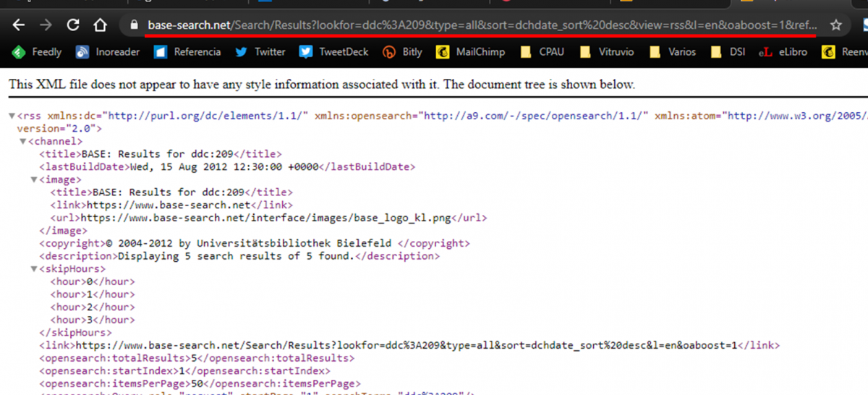868x395 pixels.
Task: Click the 'This XML file does not appear' notice
Action: click(x=322, y=85)
